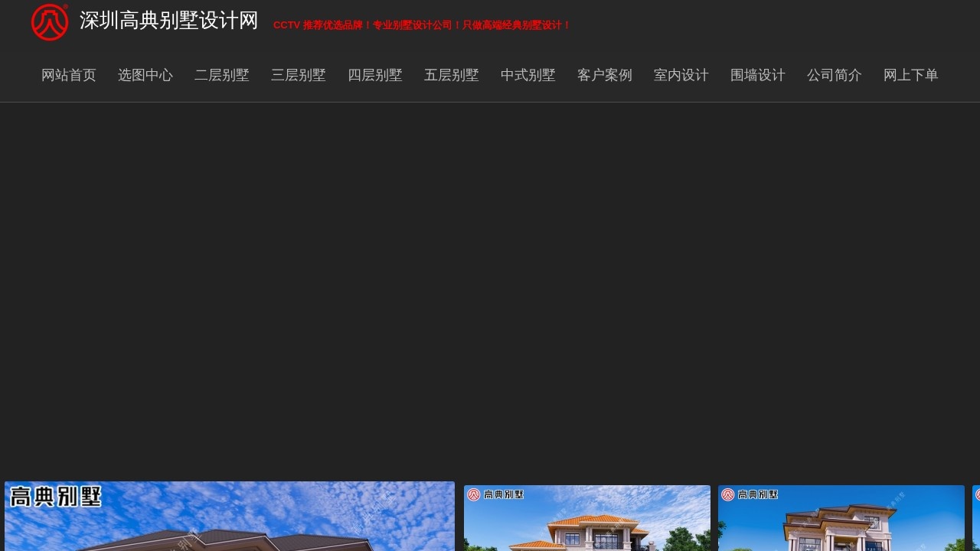This screenshot has width=980, height=551.
Task: Open the orange-roof villa thumbnail
Action: pos(587,524)
